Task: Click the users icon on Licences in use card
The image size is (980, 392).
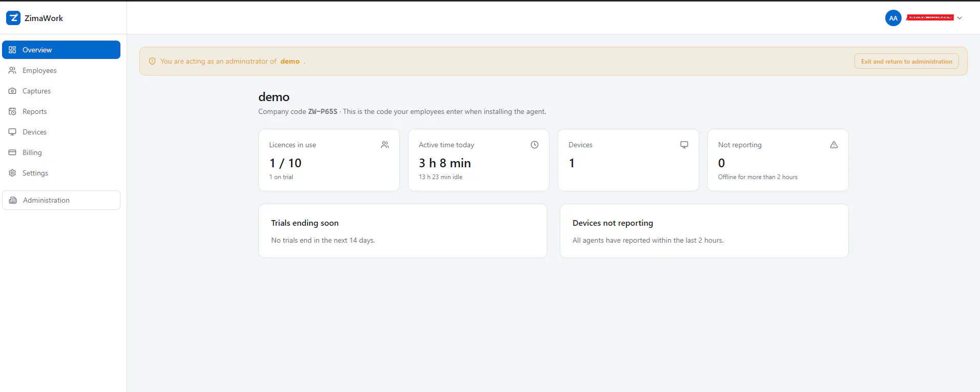Action: tap(385, 145)
